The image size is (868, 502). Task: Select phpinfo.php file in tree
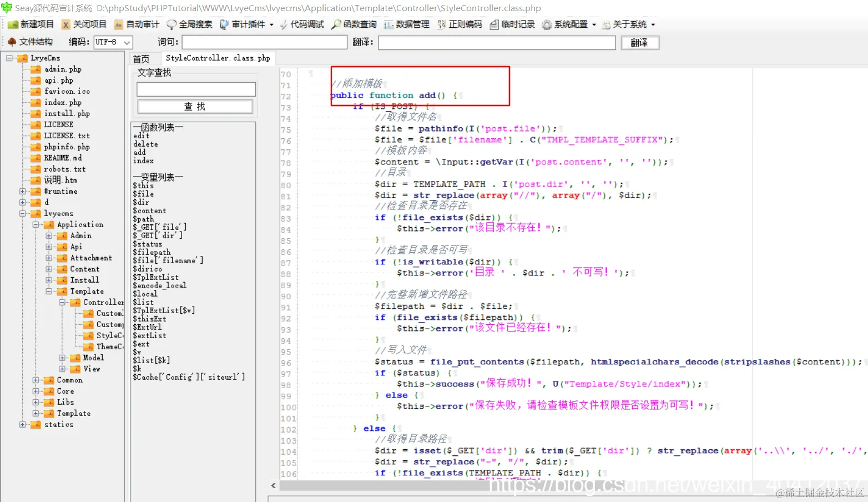click(x=67, y=147)
